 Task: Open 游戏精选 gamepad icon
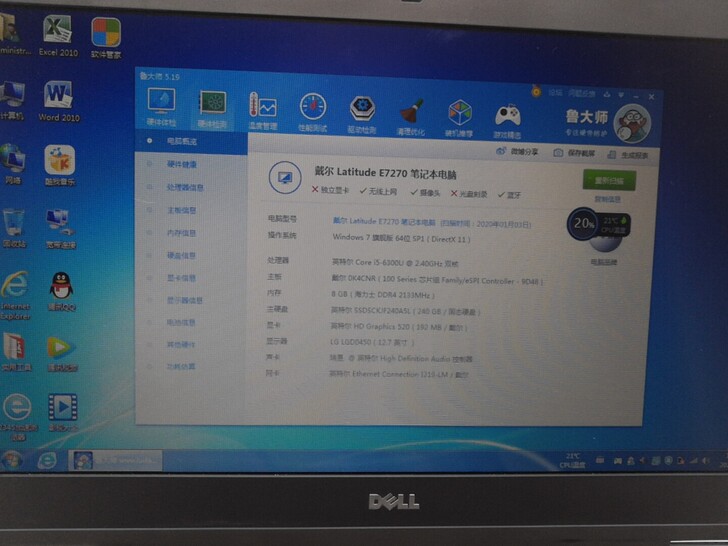(507, 121)
